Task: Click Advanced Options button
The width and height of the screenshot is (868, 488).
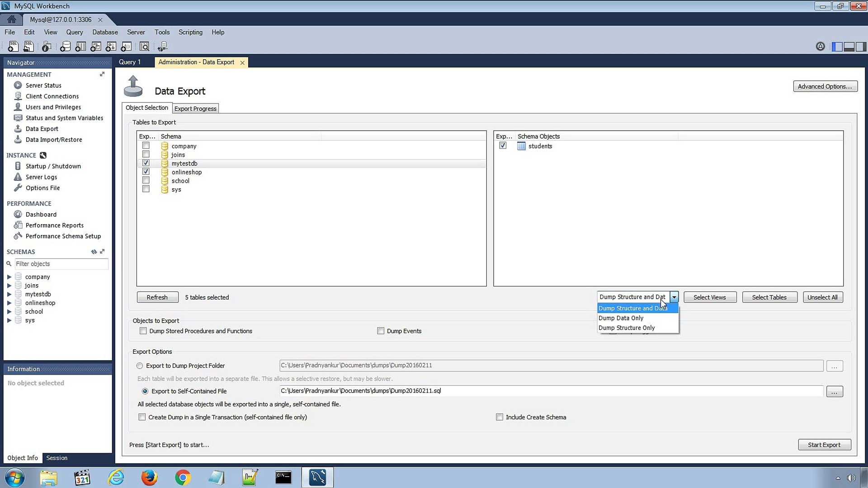Action: (x=825, y=86)
